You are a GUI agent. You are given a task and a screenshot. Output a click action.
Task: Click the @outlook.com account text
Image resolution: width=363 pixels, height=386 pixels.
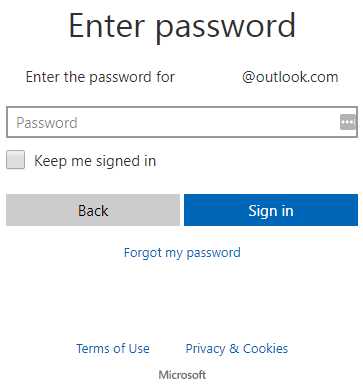pos(290,77)
